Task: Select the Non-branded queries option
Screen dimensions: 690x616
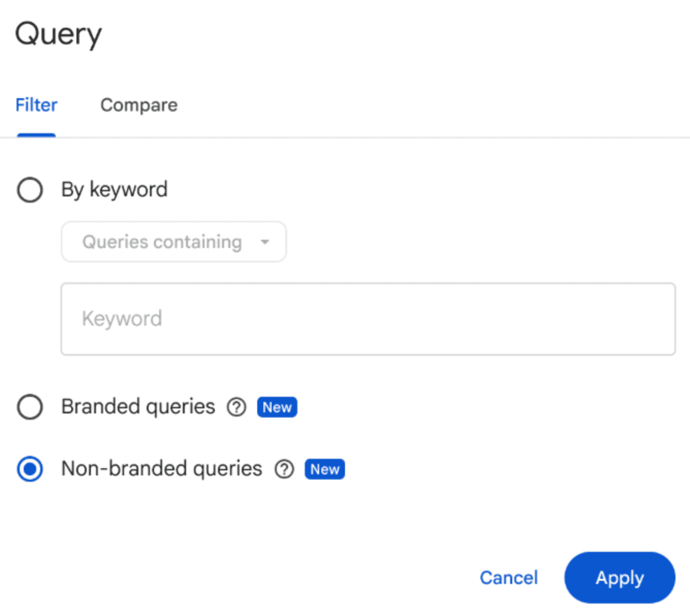Action: pos(29,469)
